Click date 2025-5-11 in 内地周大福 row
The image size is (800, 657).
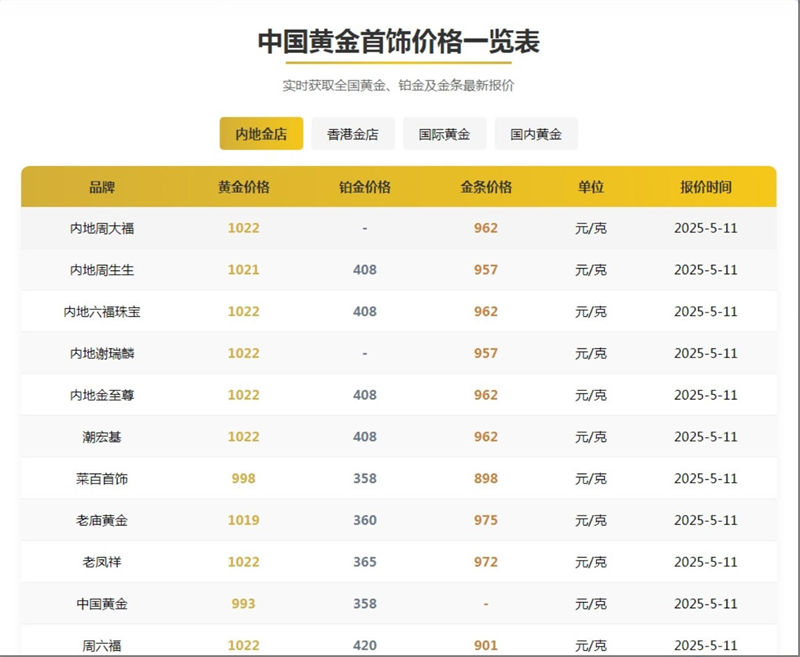click(706, 228)
